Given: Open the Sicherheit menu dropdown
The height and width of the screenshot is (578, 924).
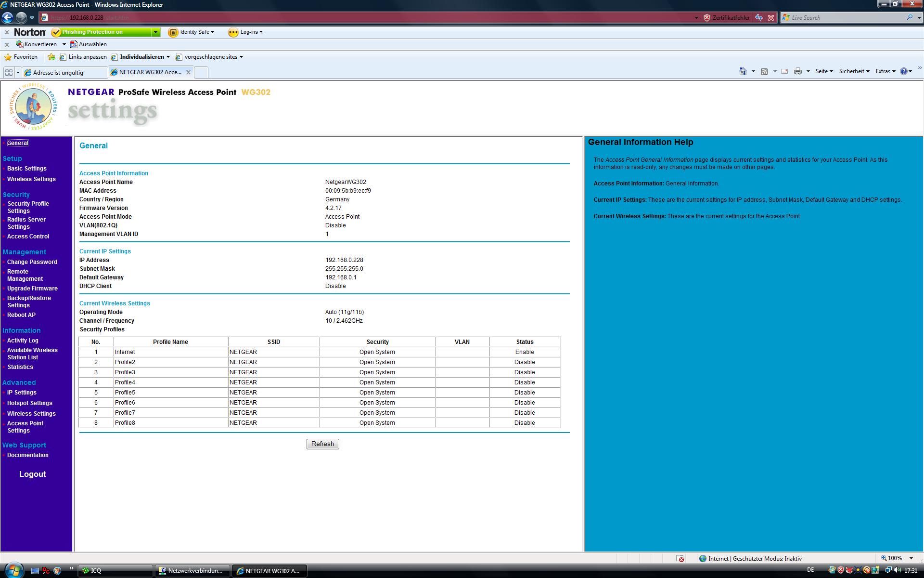Looking at the screenshot, I should 854,71.
